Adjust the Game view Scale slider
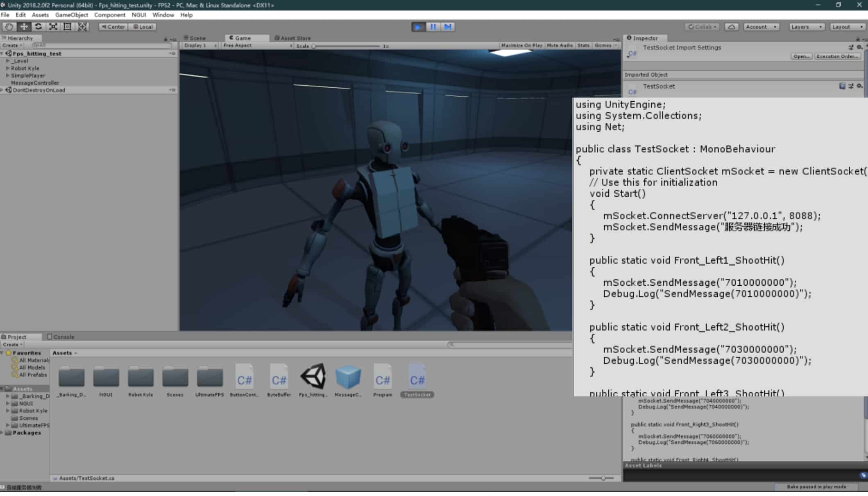Screen dimensions: 868x496 click(347, 46)
